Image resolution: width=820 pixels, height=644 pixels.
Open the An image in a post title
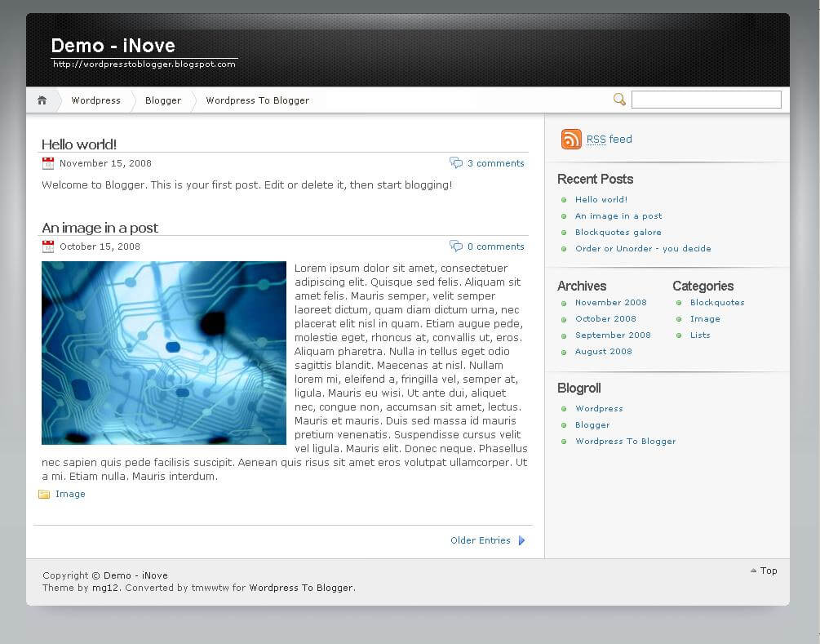100,228
